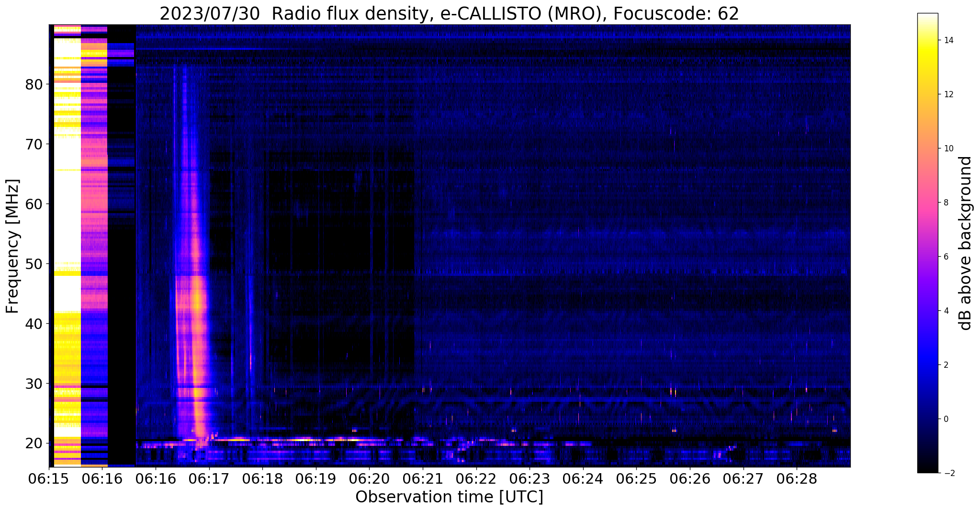This screenshot has width=980, height=511.
Task: Click the 8 dB colorbar tick label
Action: click(946, 203)
